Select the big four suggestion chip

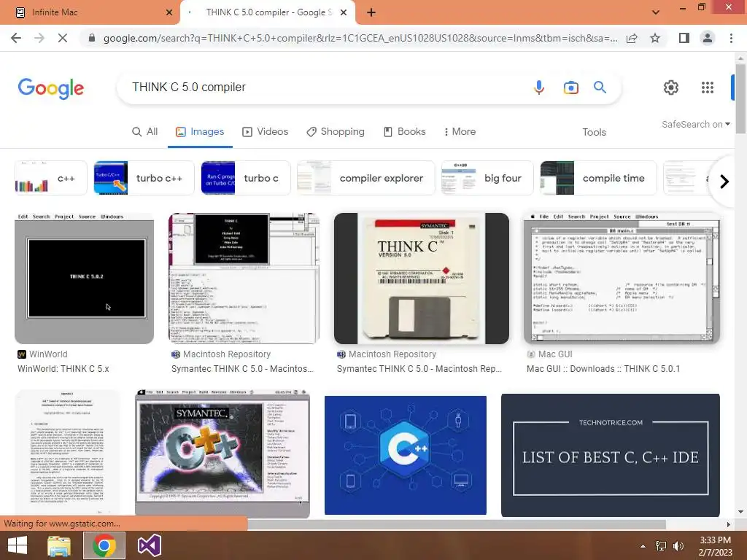pyautogui.click(x=487, y=178)
